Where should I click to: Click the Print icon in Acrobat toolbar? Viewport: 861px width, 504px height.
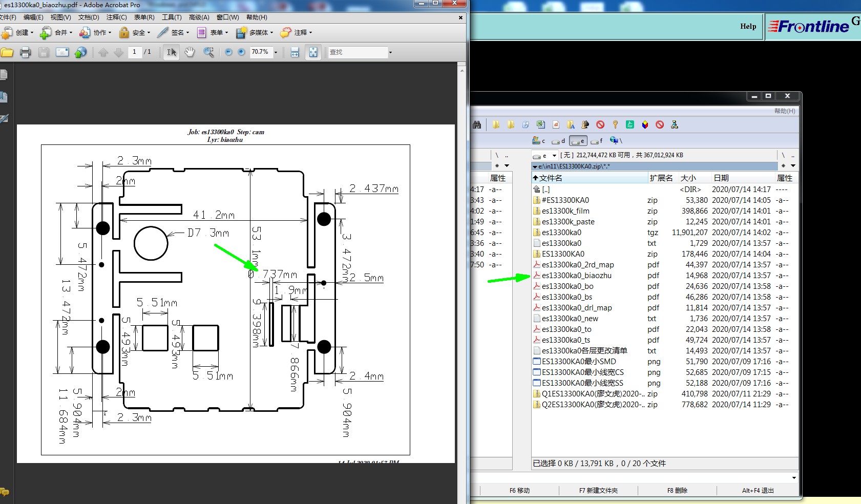(25, 52)
